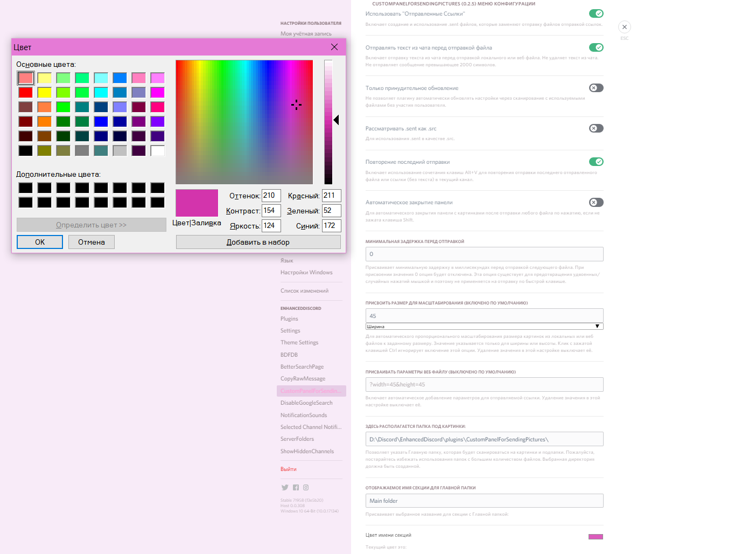756x554 pixels.
Task: Click the Красный value field
Action: 332,196
